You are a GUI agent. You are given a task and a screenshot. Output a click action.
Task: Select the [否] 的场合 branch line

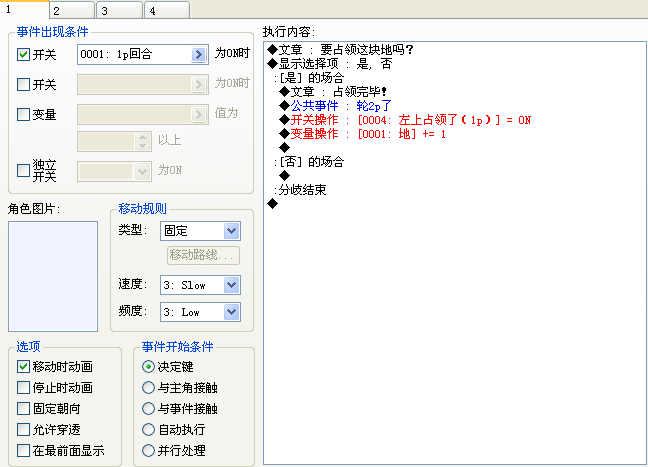click(309, 162)
